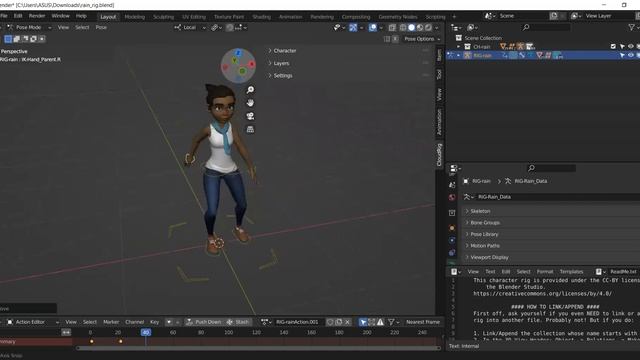The image size is (640, 360).
Task: Unlink action with X icon
Action: coord(347,322)
